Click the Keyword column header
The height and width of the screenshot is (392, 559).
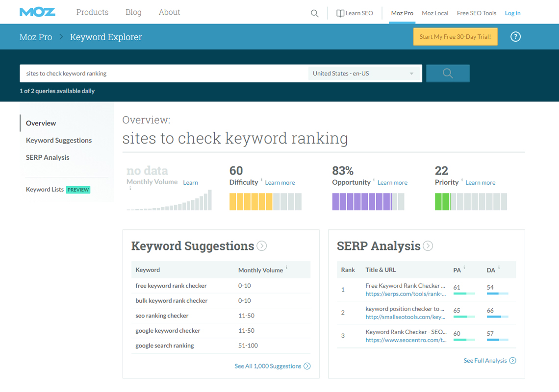click(x=148, y=270)
